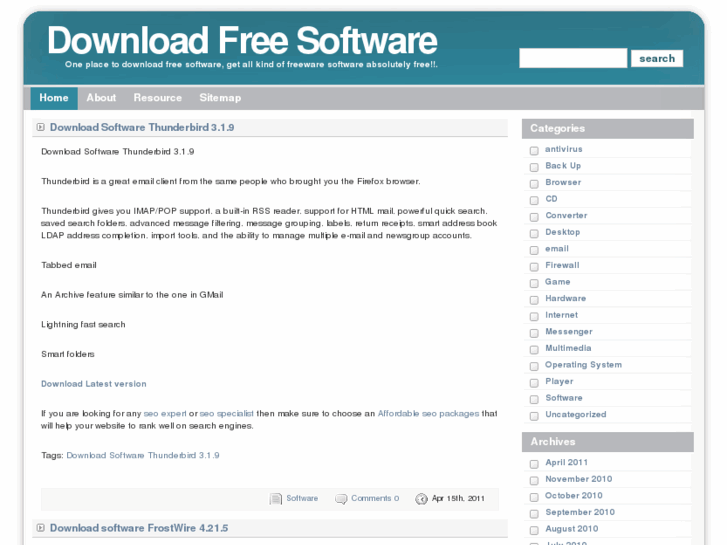
Task: Click the bullet icon beside Hardware
Action: click(534, 300)
